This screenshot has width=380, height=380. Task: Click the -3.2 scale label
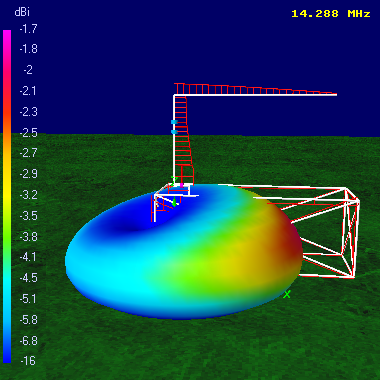[28, 195]
